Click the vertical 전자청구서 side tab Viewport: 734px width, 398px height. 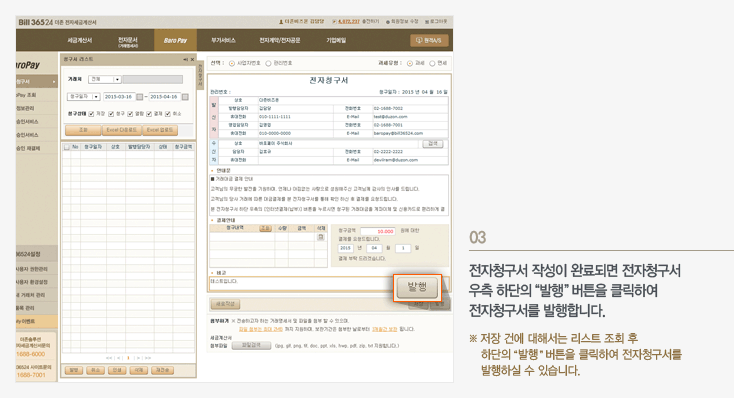click(x=200, y=74)
